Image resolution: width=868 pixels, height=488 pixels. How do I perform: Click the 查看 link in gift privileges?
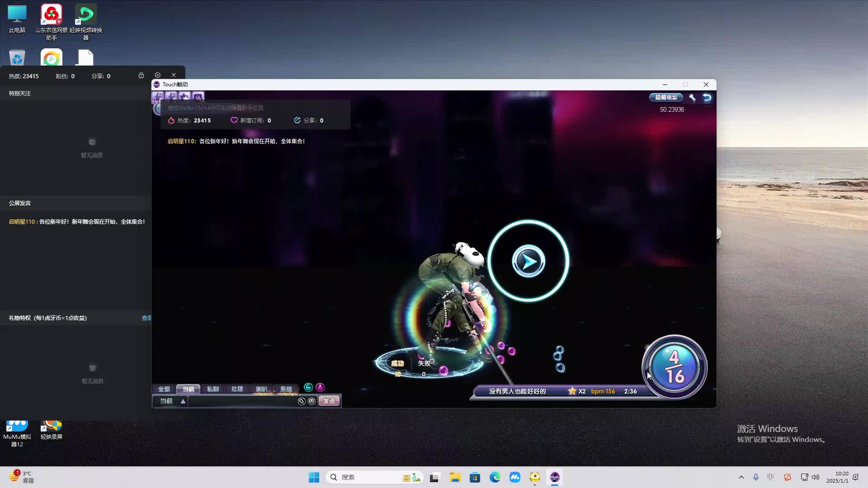146,318
